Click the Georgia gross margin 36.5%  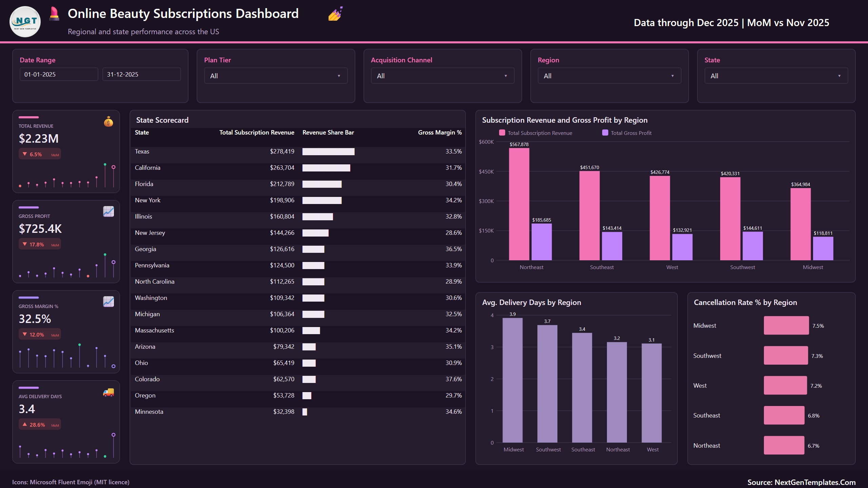(x=454, y=249)
